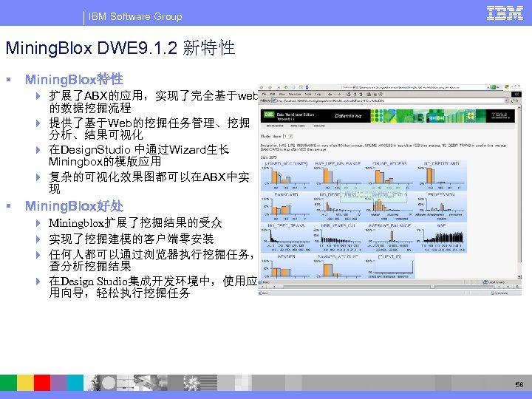Switch to the New Task tab
The height and width of the screenshot is (399, 532).
click(298, 126)
